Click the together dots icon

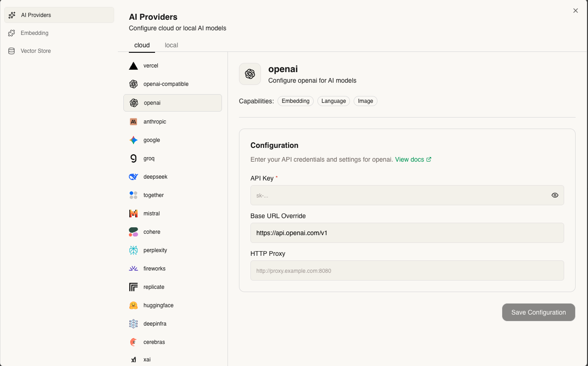point(133,195)
